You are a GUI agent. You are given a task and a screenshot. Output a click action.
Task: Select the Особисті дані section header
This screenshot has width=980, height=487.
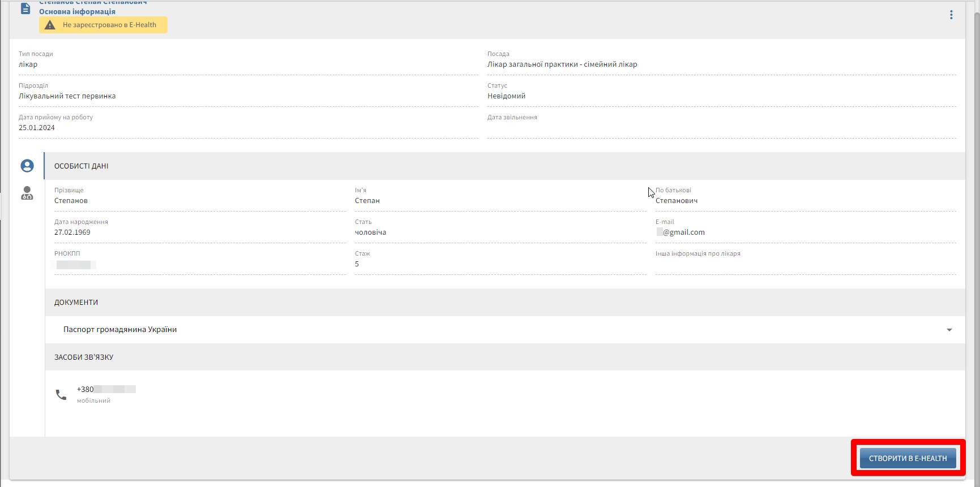tap(82, 166)
